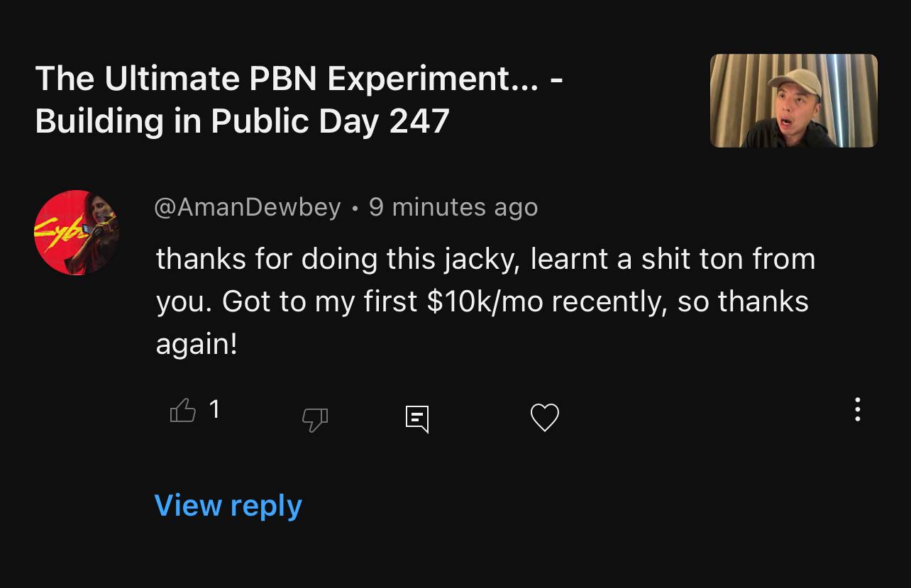Click the '$10k/mo recently' comment line

pos(482,301)
